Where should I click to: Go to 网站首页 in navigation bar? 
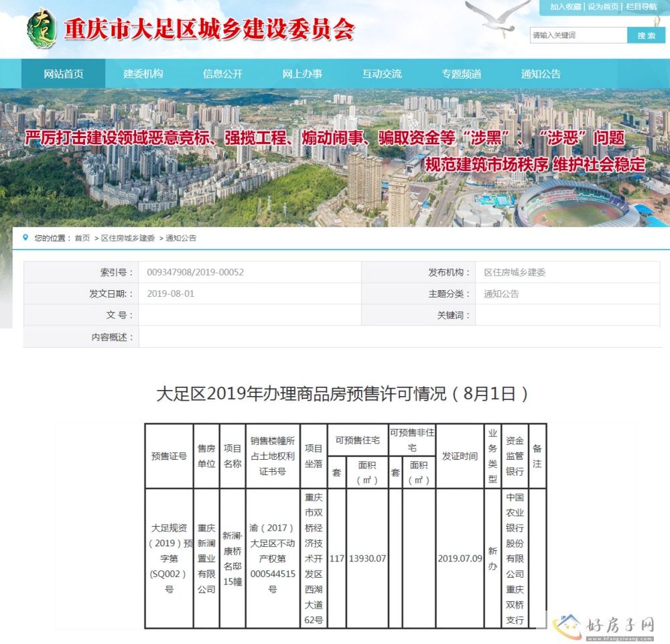point(64,74)
